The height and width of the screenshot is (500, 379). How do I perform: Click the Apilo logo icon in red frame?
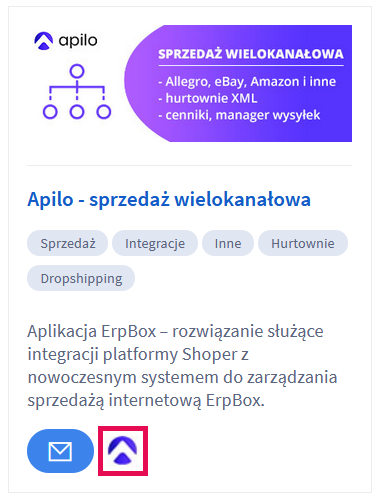tap(123, 451)
